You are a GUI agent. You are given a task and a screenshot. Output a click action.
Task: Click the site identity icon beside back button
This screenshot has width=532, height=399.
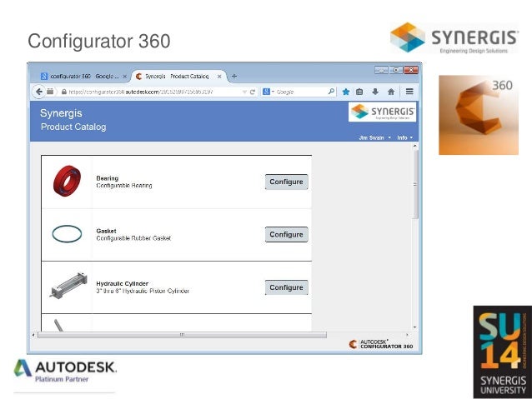click(x=50, y=92)
